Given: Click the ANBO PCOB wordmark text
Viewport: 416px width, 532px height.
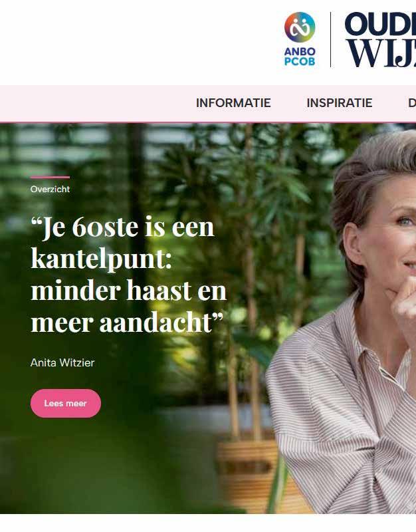Looking at the screenshot, I should 300,57.
